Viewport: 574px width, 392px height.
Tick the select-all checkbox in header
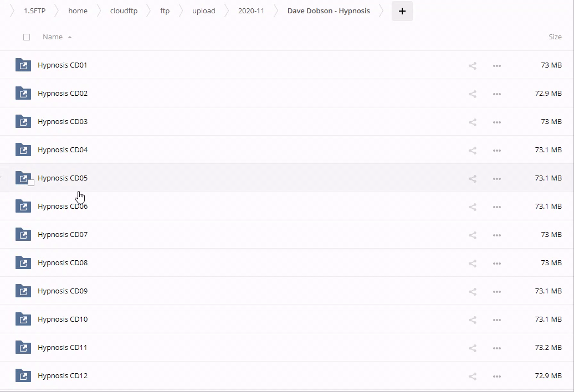coord(27,37)
